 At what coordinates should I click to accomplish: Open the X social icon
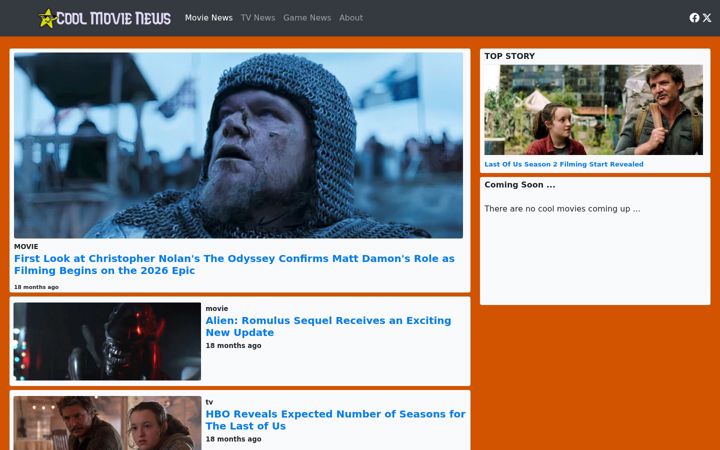[x=707, y=18]
